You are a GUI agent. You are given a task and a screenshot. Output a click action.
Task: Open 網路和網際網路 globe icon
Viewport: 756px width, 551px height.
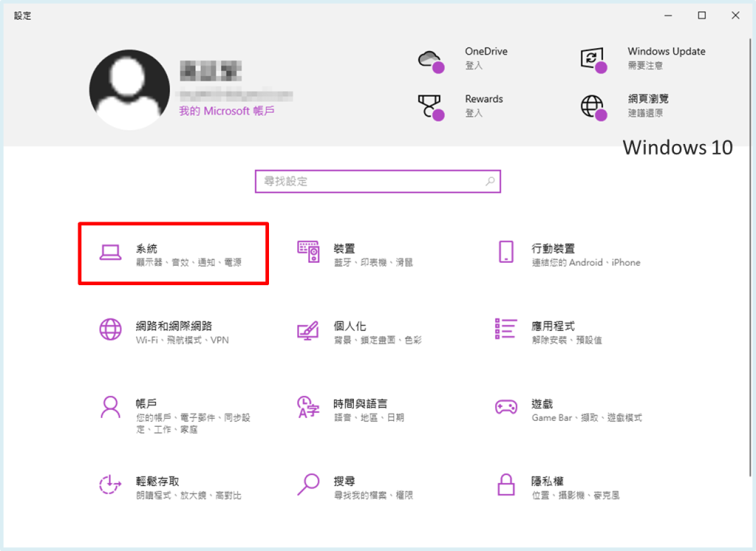[x=110, y=329]
